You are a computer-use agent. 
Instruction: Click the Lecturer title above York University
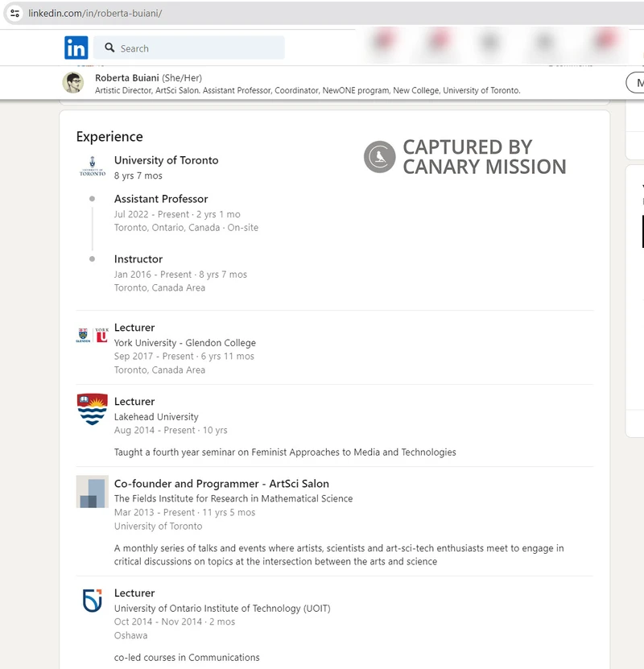134,327
